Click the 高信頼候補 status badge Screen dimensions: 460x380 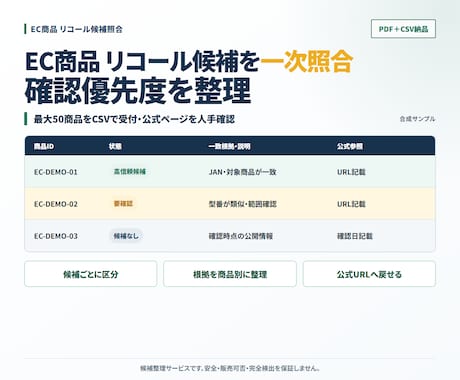(x=130, y=172)
